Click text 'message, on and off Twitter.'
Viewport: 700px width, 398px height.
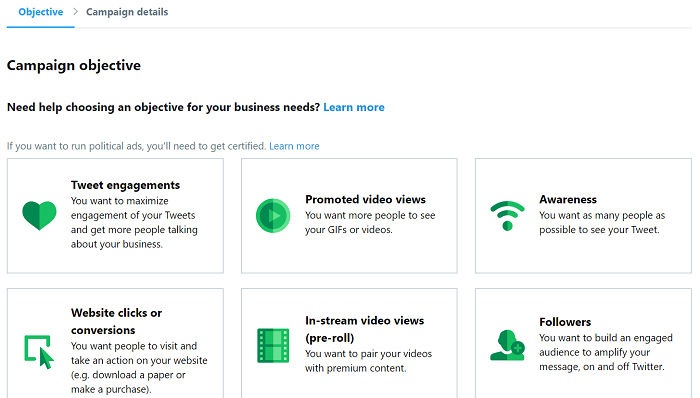(x=602, y=366)
